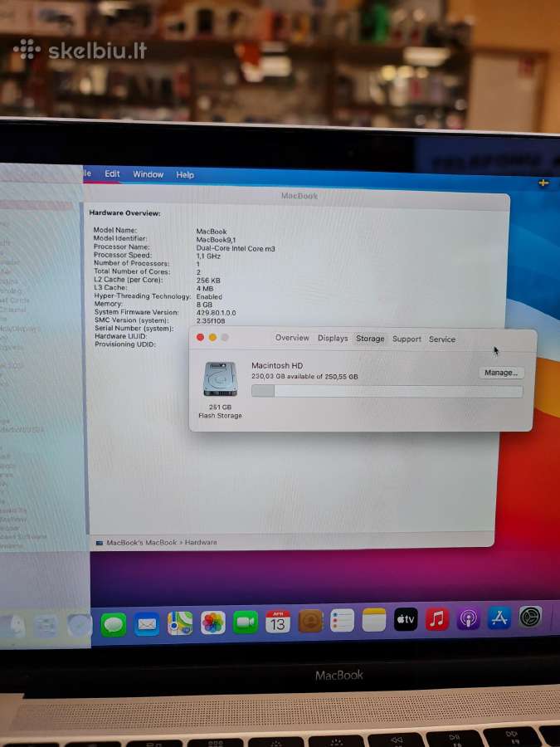Viewport: 560px width, 747px height.
Task: Open Reminders in the Dock
Action: tap(342, 621)
